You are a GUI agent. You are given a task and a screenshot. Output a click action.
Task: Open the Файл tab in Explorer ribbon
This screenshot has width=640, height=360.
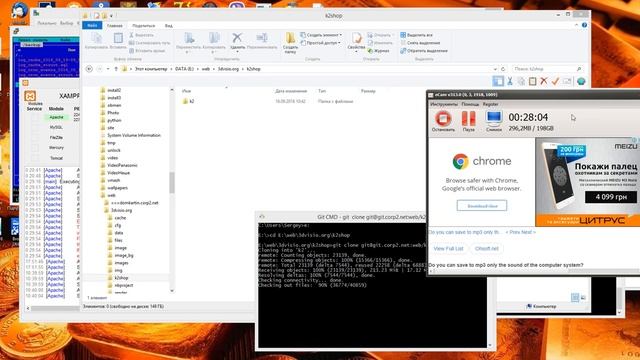92,25
